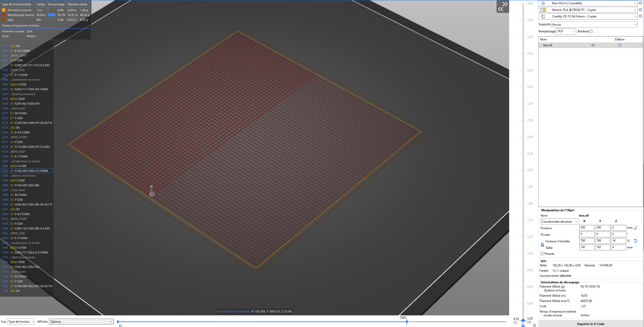The image size is (644, 327).
Task: Click the lock icon under the layer slider
Action: pos(523,325)
